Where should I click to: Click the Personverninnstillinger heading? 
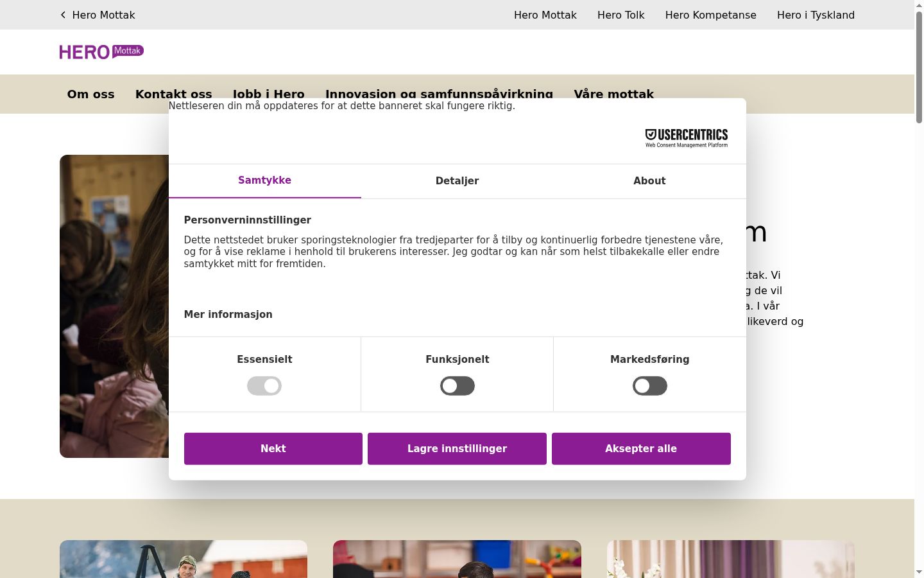247,220
